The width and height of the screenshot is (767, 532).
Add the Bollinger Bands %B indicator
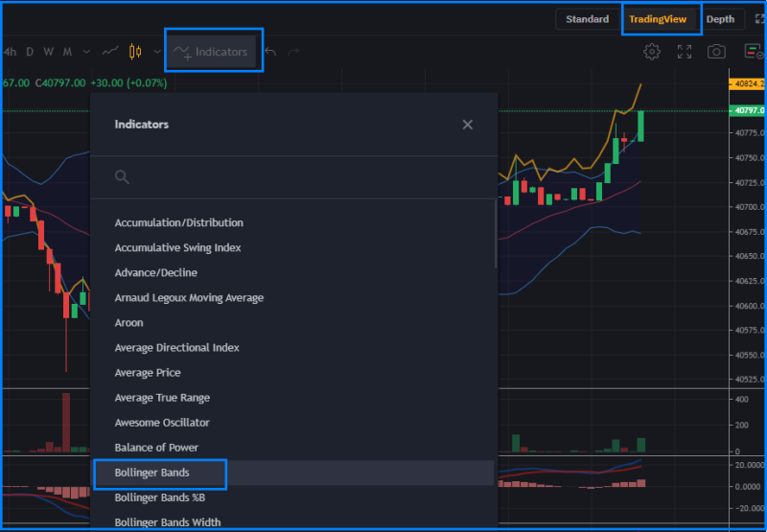(294, 497)
